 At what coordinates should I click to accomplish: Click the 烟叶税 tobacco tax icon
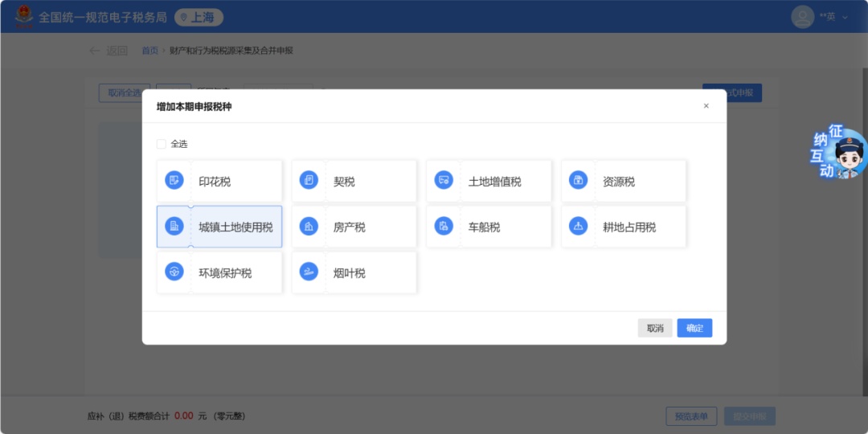[x=309, y=272]
